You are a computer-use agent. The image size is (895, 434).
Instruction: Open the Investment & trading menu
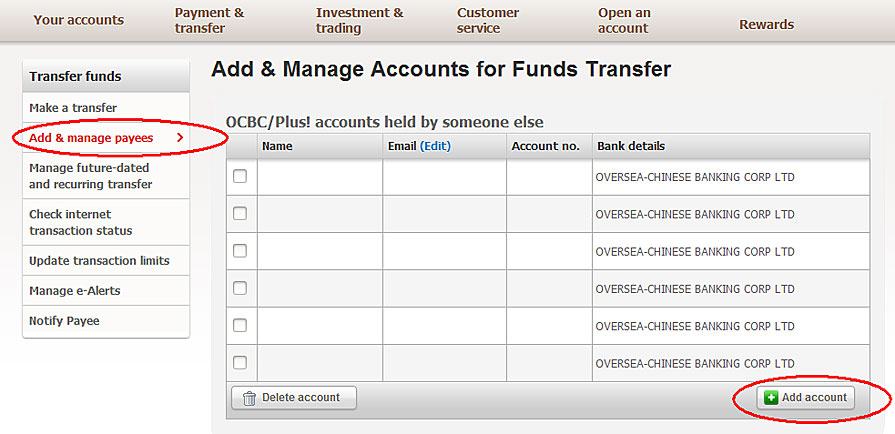click(x=359, y=21)
